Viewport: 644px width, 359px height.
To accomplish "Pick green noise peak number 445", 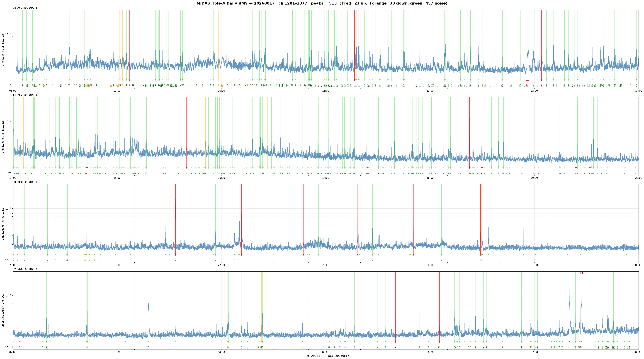I will 148,347.
